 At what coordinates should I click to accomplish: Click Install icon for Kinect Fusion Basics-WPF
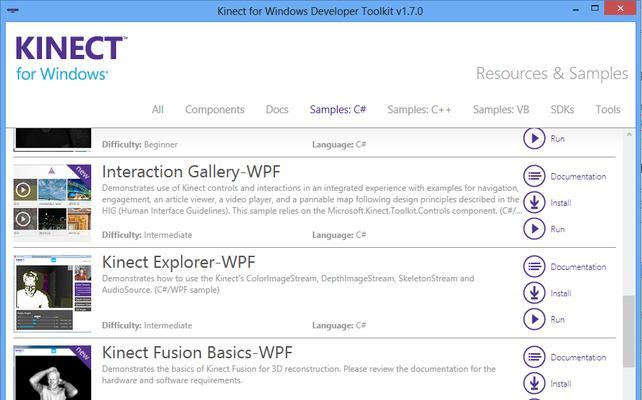[534, 383]
